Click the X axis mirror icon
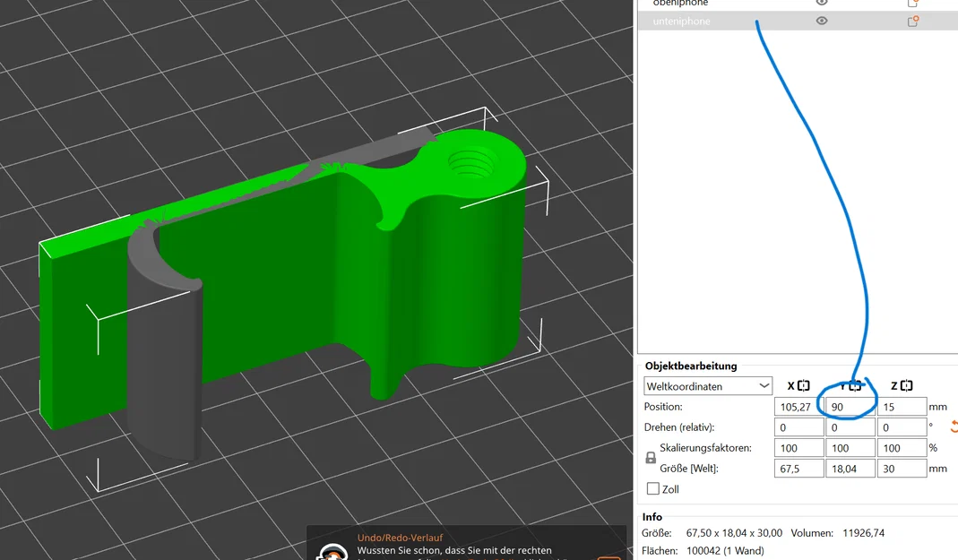Image resolution: width=958 pixels, height=560 pixels. [804, 386]
